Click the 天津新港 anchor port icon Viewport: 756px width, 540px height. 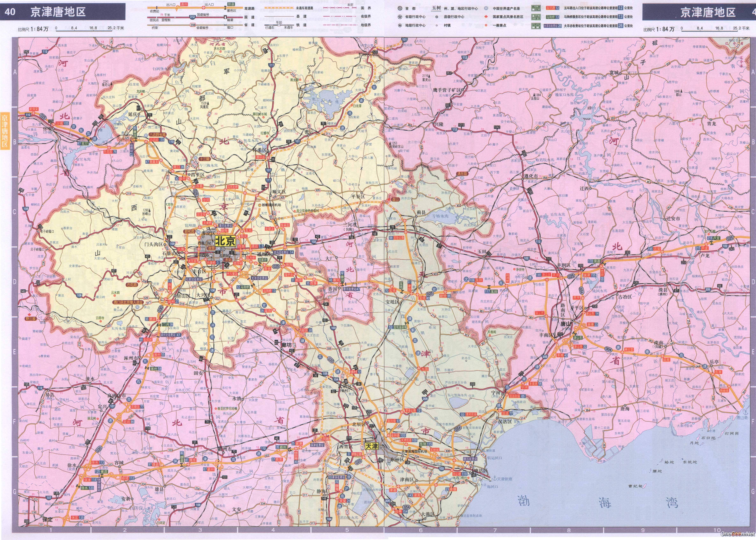tap(494, 478)
